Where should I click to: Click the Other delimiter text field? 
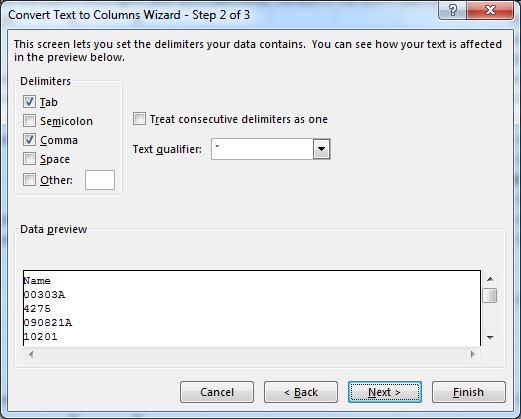coord(100,180)
